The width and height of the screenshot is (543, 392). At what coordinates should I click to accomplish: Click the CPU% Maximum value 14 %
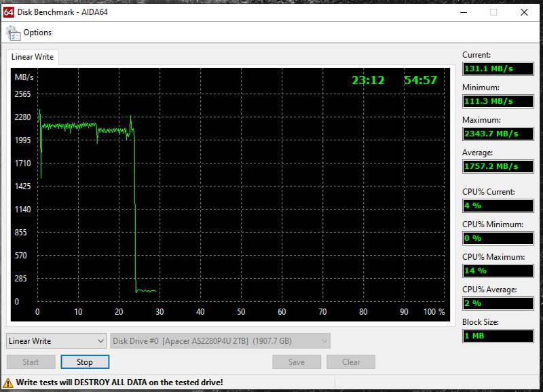tap(498, 271)
